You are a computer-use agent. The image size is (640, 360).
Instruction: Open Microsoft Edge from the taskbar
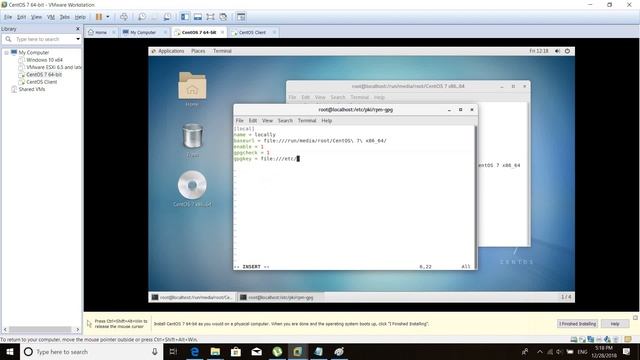pyautogui.click(x=195, y=351)
